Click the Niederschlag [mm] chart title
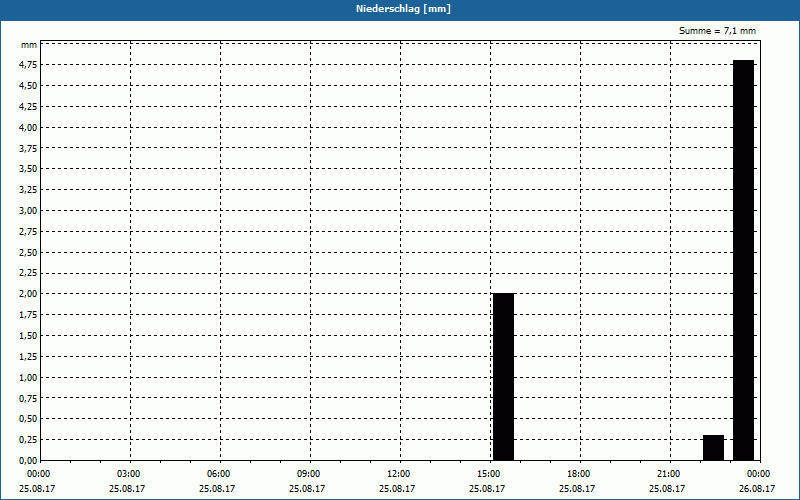This screenshot has height=500, width=800. [403, 9]
